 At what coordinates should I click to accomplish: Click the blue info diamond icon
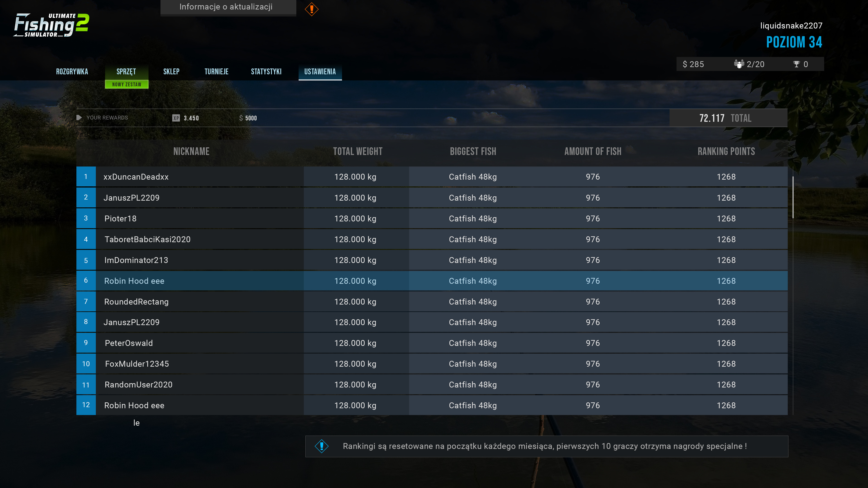coord(321,446)
